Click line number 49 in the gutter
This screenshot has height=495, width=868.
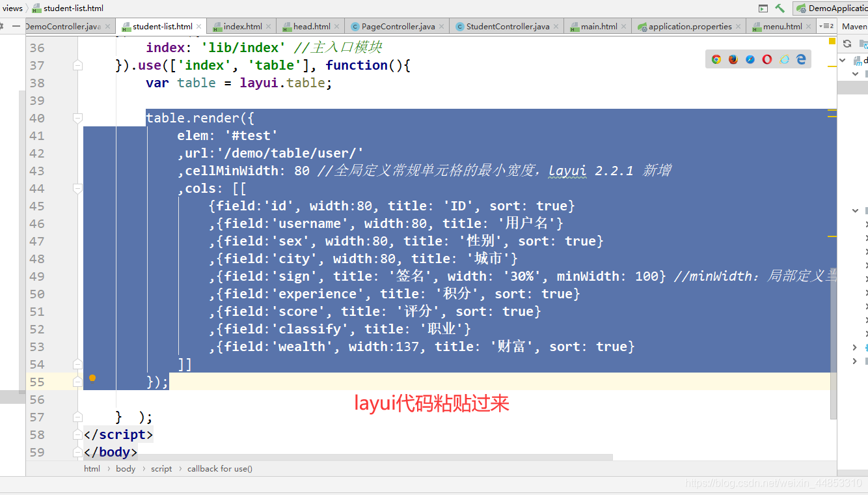tap(37, 276)
